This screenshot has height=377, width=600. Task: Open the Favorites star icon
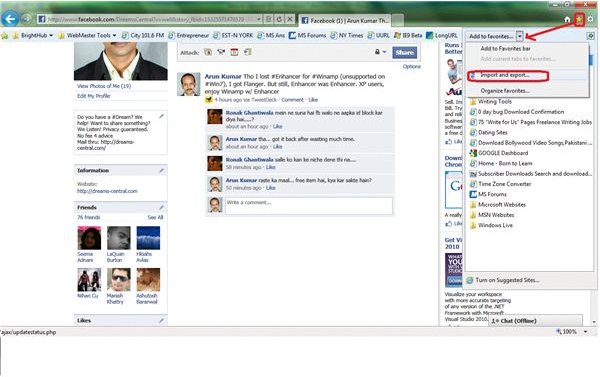579,20
